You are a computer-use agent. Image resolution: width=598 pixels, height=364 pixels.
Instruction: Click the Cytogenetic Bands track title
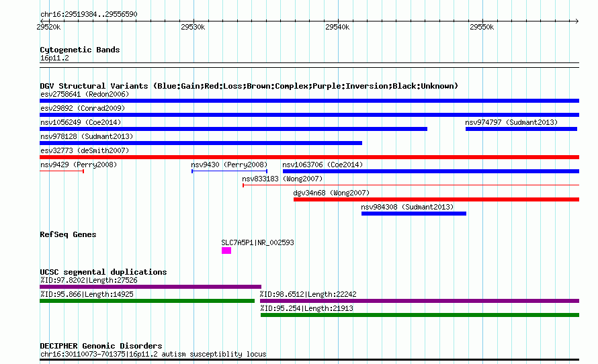pyautogui.click(x=80, y=50)
